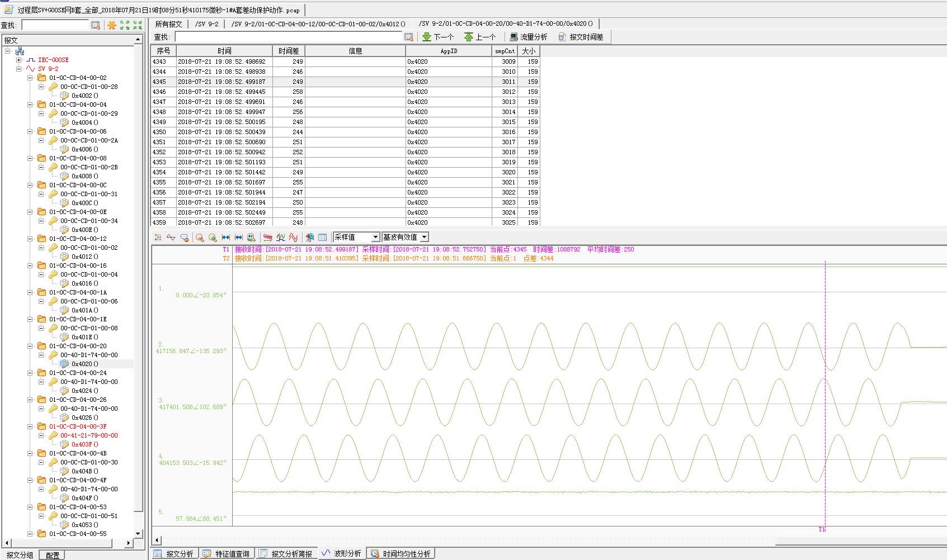This screenshot has width=947, height=560.
Task: Click the table view icon in waveform toolbar
Action: 323,238
